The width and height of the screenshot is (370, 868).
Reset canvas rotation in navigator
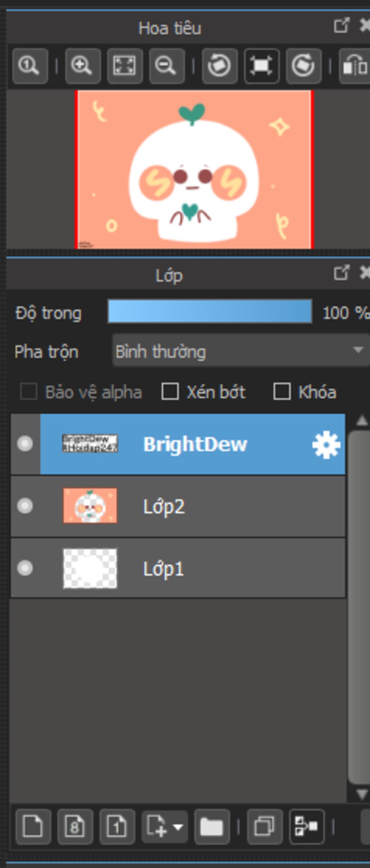click(x=262, y=66)
